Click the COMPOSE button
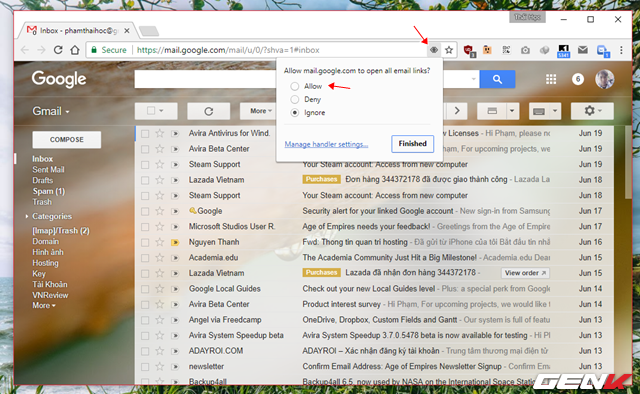 coord(67,140)
